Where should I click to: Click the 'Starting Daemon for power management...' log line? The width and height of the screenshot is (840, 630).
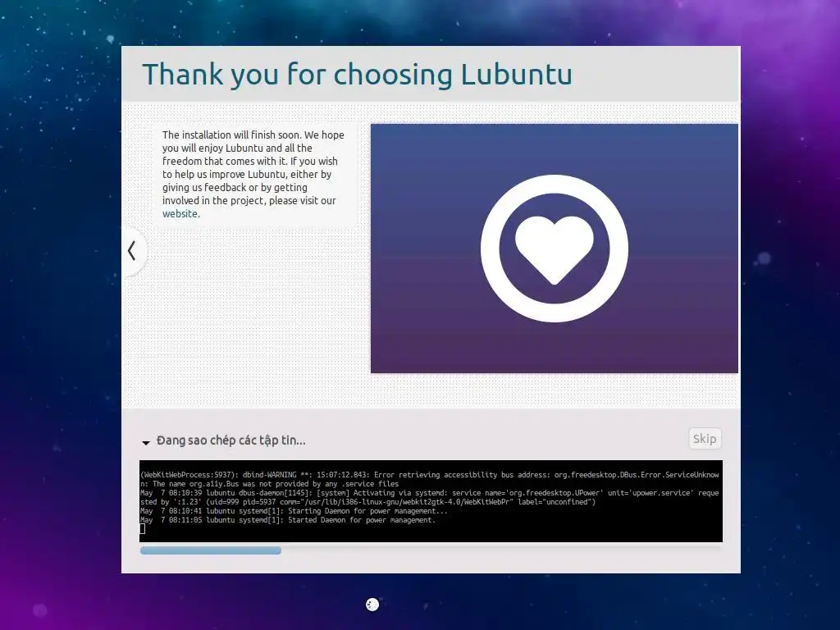pos(294,511)
